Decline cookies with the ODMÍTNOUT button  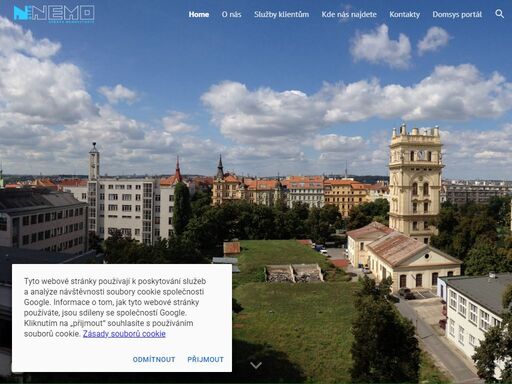coord(154,359)
